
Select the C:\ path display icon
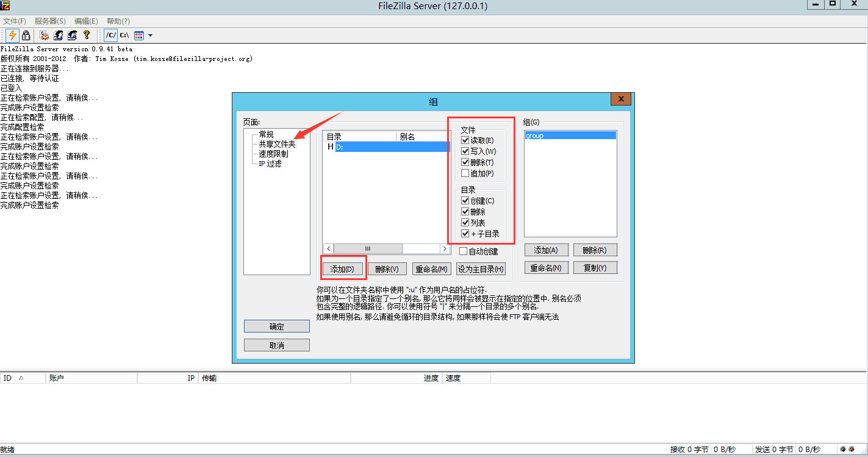(124, 35)
